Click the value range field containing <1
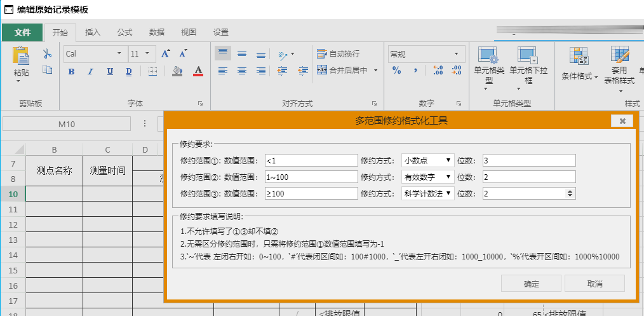This screenshot has height=316, width=644. pos(311,160)
